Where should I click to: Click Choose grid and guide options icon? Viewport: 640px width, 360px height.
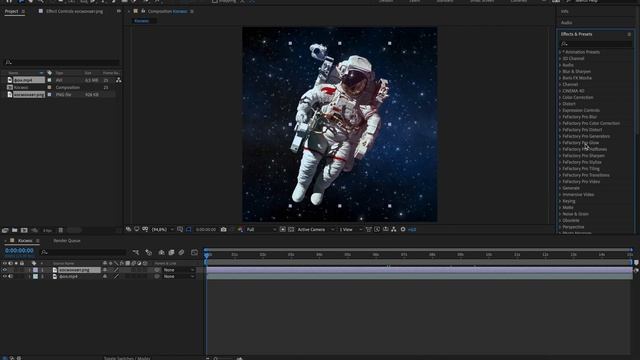[x=180, y=229]
